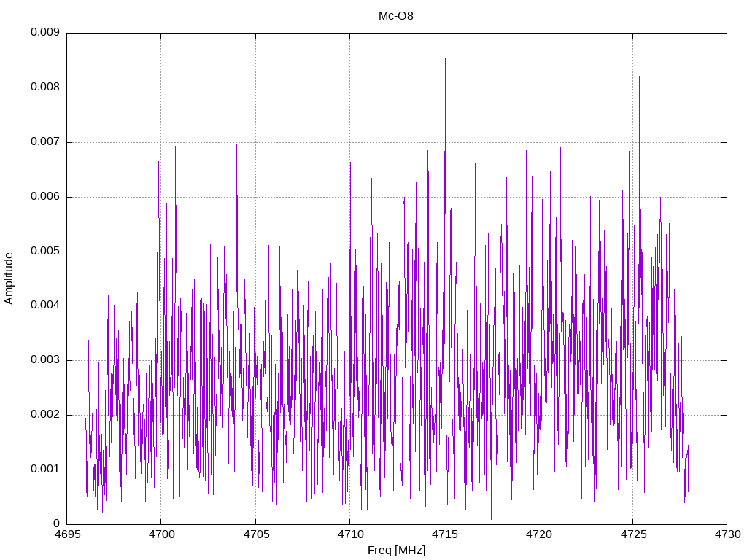
Task: Click the second-highest peak near 4725 MHz
Action: pos(639,77)
